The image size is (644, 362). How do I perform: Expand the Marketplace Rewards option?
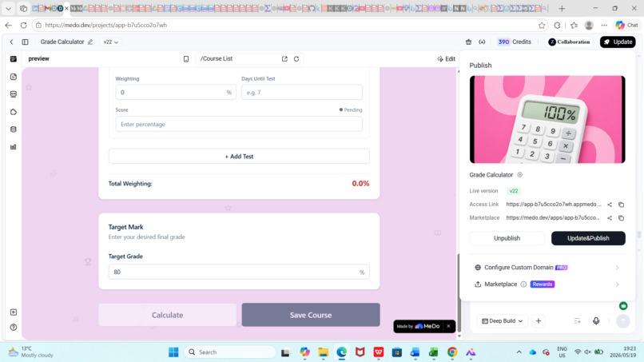547,284
